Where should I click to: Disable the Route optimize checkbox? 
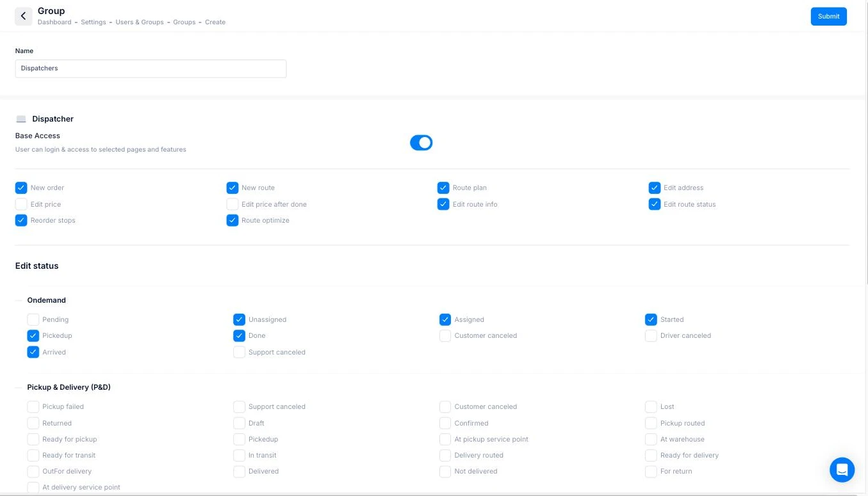coord(233,220)
